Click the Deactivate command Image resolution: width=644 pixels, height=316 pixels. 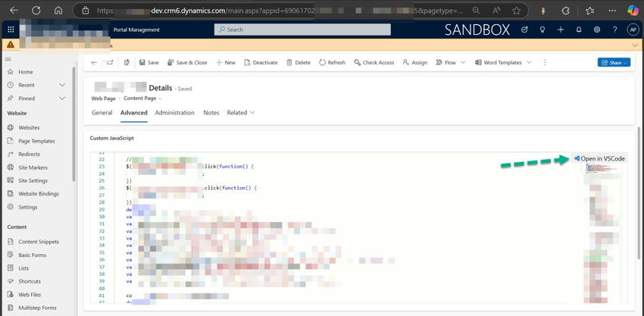tap(261, 63)
